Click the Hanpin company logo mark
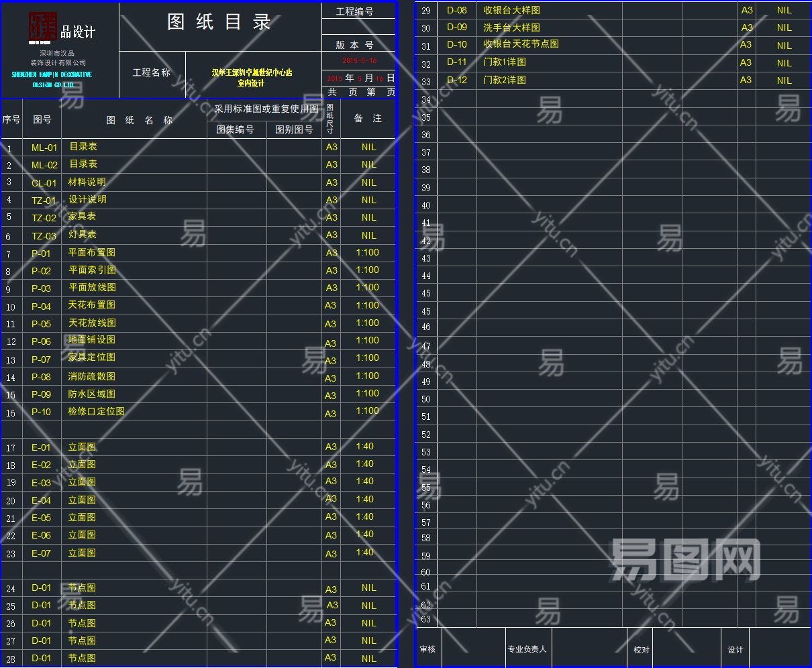812x668 pixels. click(43, 27)
